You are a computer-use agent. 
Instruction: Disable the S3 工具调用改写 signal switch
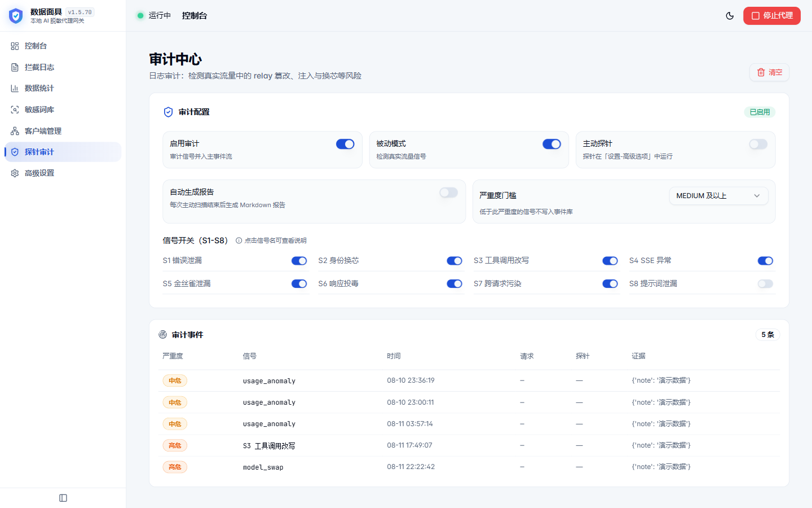(610, 261)
